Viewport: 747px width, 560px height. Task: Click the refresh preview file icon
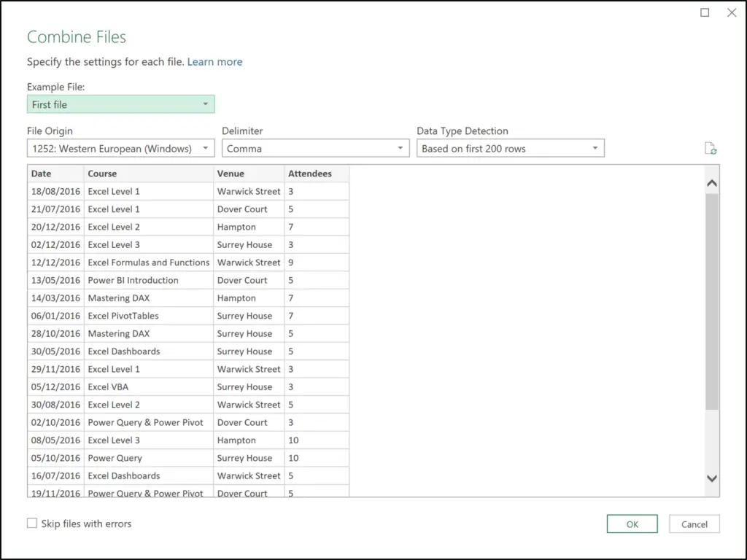pos(711,148)
